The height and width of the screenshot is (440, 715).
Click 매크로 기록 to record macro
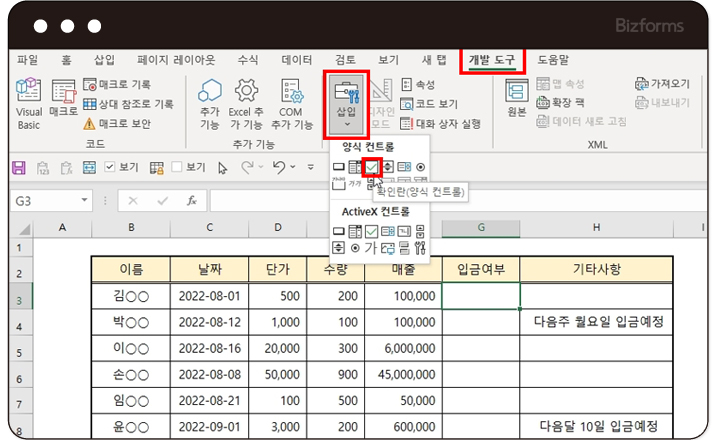coord(118,85)
